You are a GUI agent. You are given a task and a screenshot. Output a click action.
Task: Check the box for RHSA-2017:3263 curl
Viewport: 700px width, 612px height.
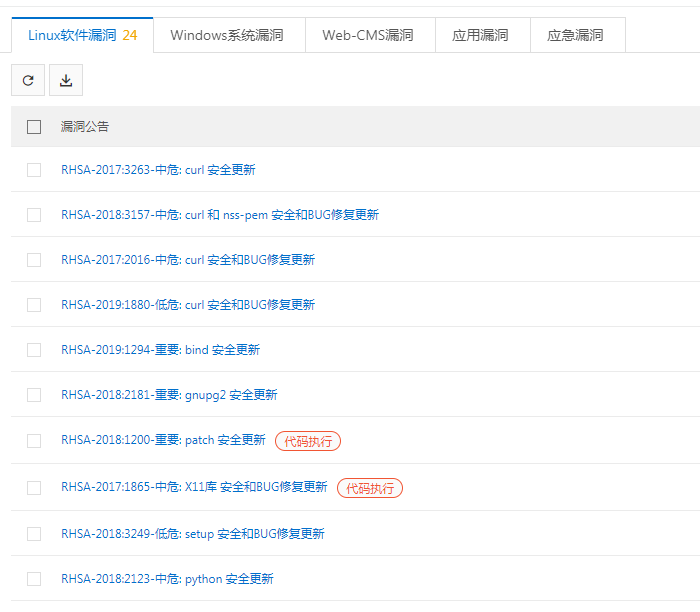(x=34, y=170)
